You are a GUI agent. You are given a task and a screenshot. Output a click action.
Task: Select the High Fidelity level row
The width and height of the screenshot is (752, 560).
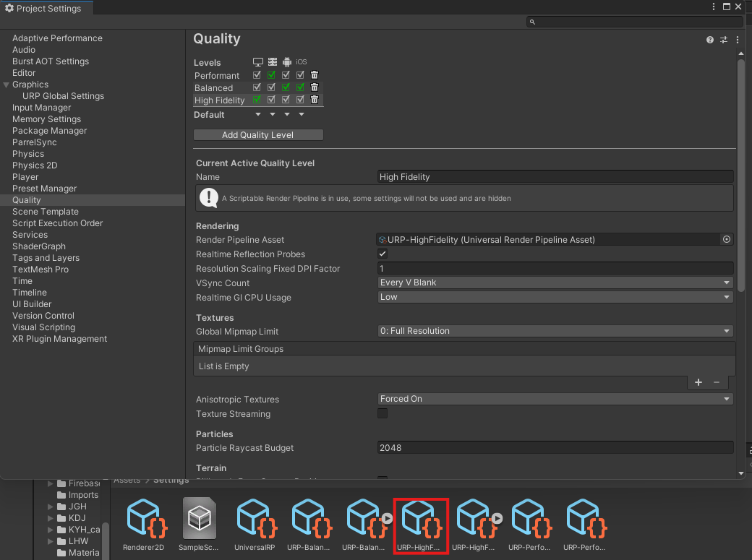(219, 100)
